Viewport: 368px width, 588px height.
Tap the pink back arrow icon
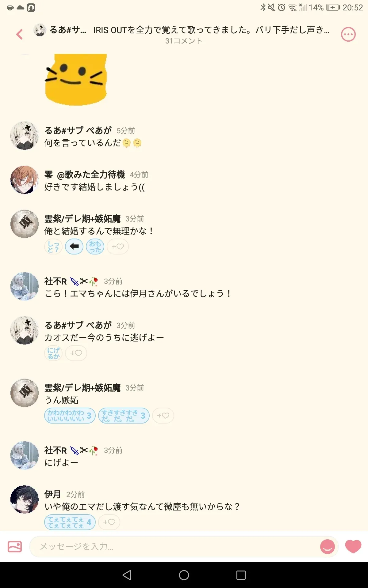20,34
